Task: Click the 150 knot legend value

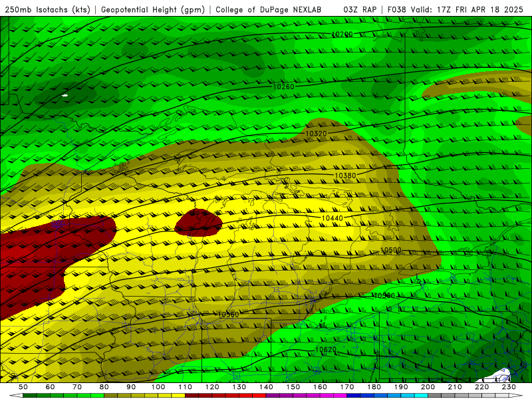Action: (293, 387)
